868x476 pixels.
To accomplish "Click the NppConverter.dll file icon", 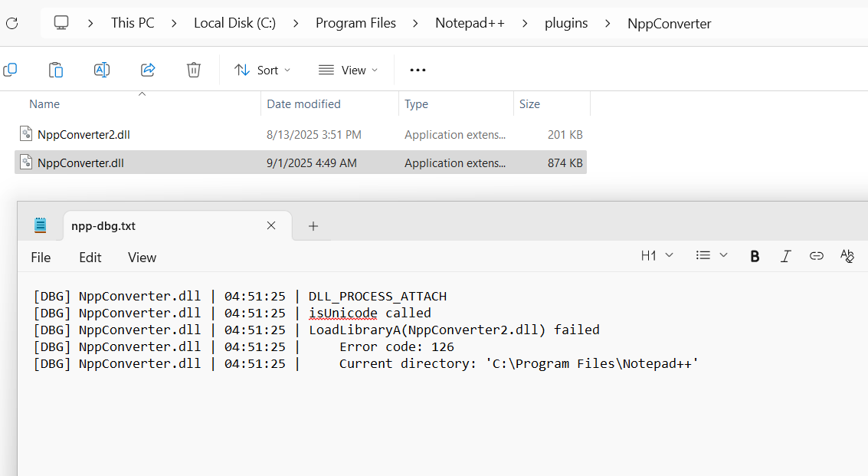I will click(26, 162).
